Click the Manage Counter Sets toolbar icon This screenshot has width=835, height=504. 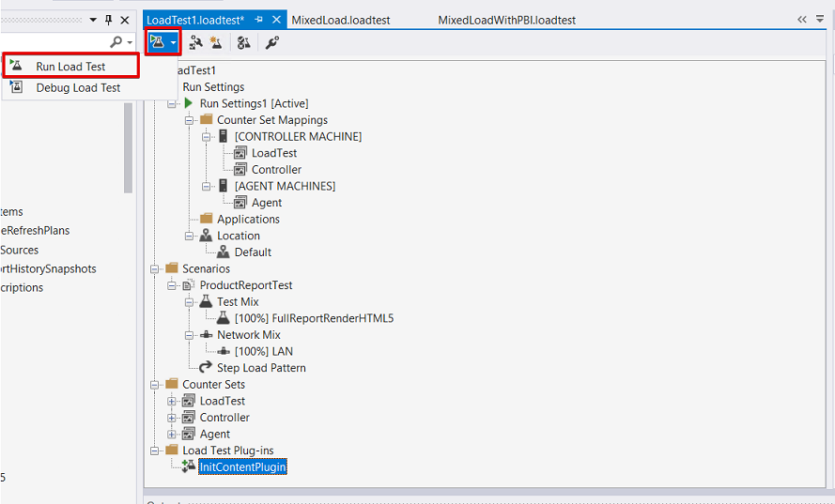243,42
